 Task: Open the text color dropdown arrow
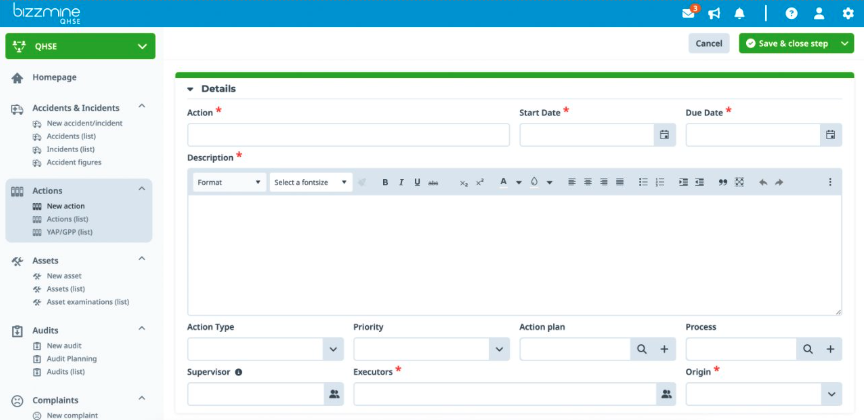(519, 182)
